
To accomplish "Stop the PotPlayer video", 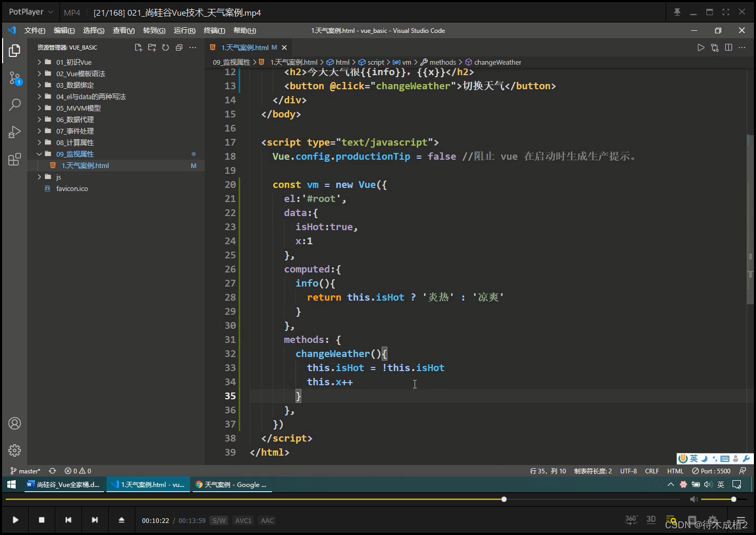I will (x=42, y=520).
